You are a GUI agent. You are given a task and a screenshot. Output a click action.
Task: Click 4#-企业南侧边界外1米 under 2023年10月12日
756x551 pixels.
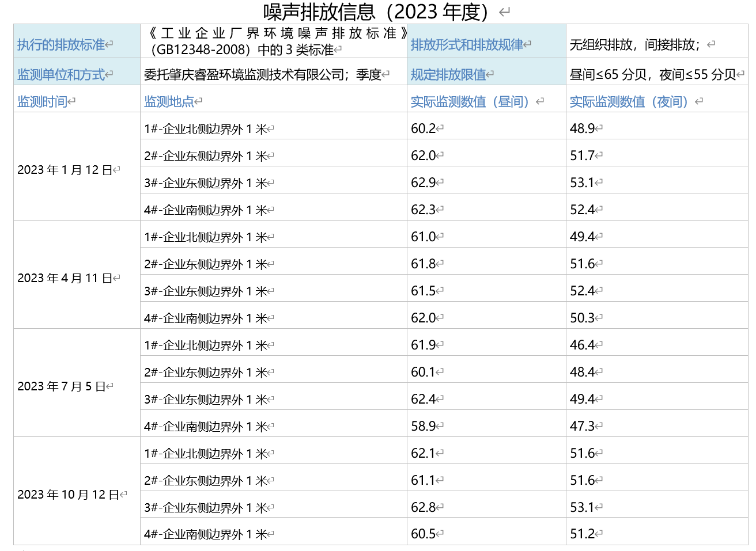click(x=205, y=535)
